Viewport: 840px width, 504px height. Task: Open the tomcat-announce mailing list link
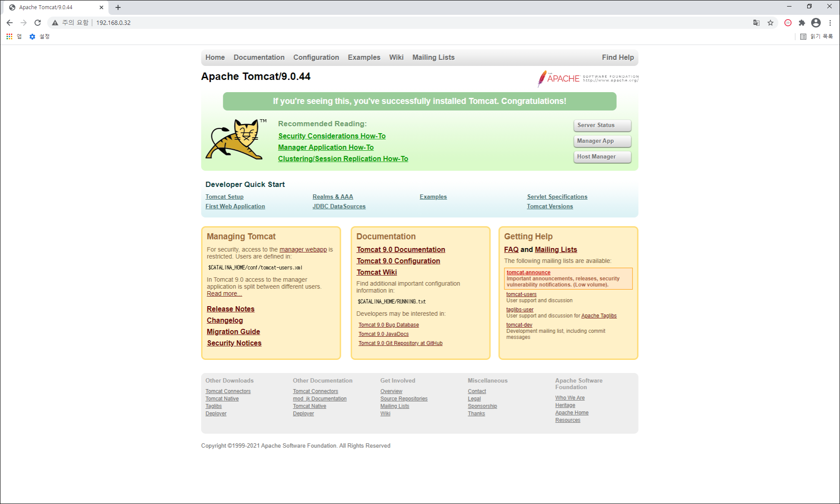[528, 273]
